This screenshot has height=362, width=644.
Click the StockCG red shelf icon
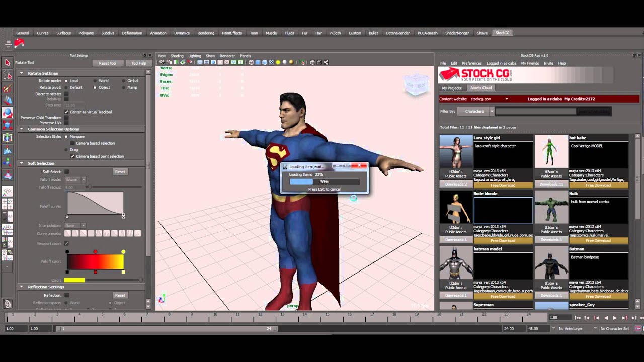19,43
